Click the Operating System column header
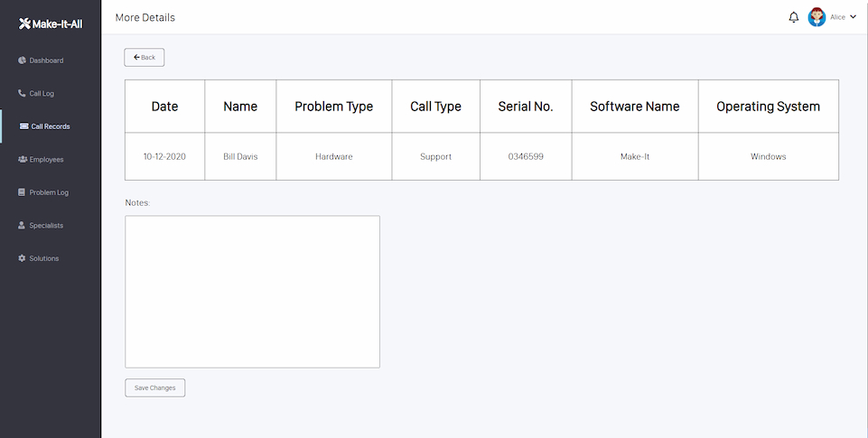The width and height of the screenshot is (868, 438). (769, 107)
